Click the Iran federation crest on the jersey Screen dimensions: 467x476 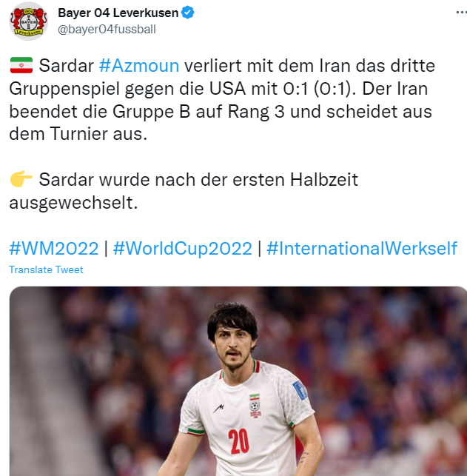click(255, 406)
